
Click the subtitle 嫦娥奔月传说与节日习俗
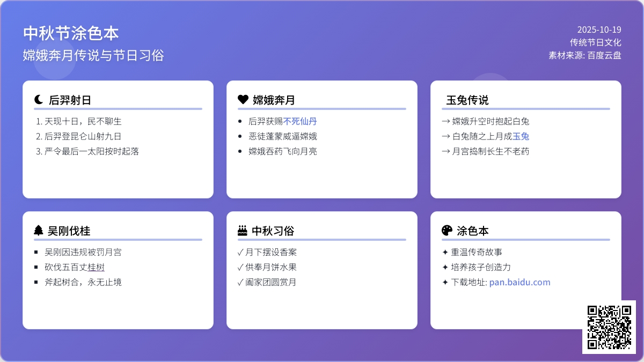(93, 55)
